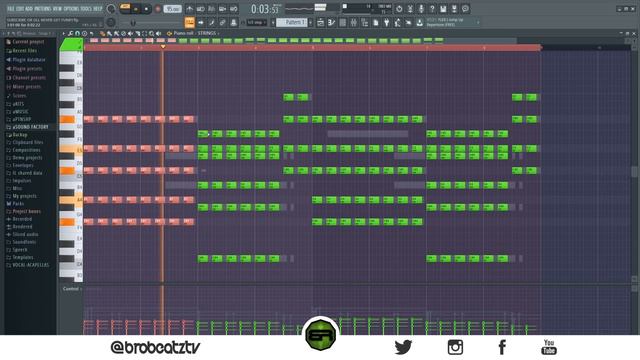Click the 0:03:53 time display
The image size is (640, 360).
(x=266, y=9)
